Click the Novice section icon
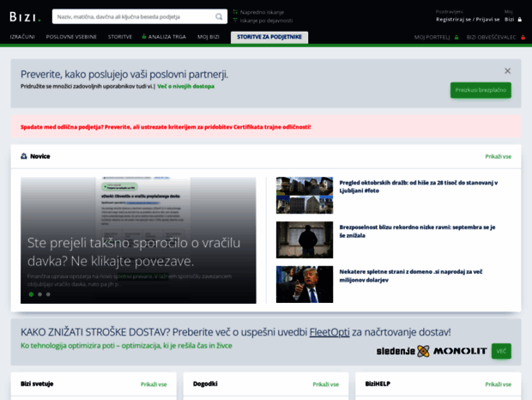532x400 pixels. pyautogui.click(x=24, y=156)
